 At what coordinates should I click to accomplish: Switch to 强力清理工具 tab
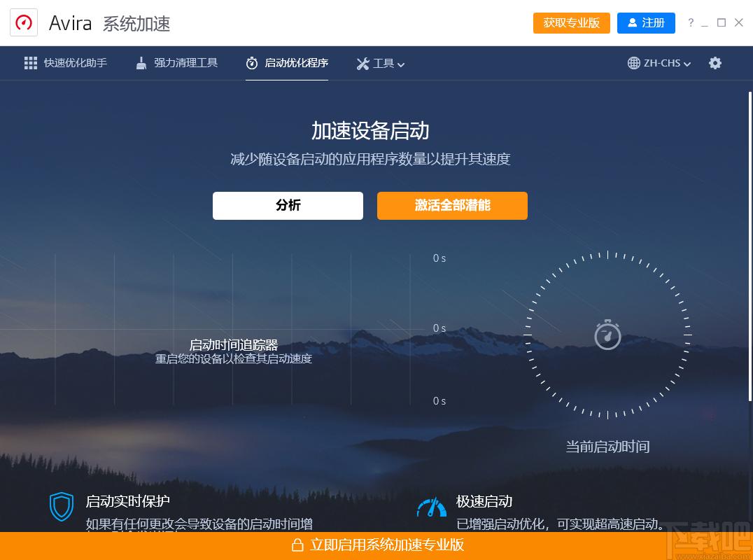click(x=177, y=63)
